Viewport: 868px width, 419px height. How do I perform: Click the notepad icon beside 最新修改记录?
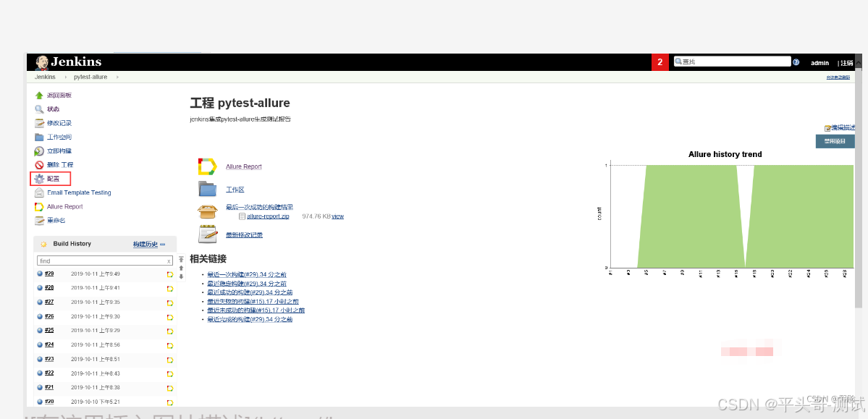207,234
